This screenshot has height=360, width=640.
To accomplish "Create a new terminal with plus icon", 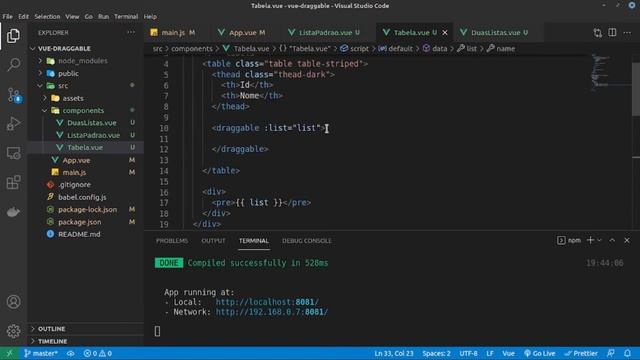I will (590, 240).
